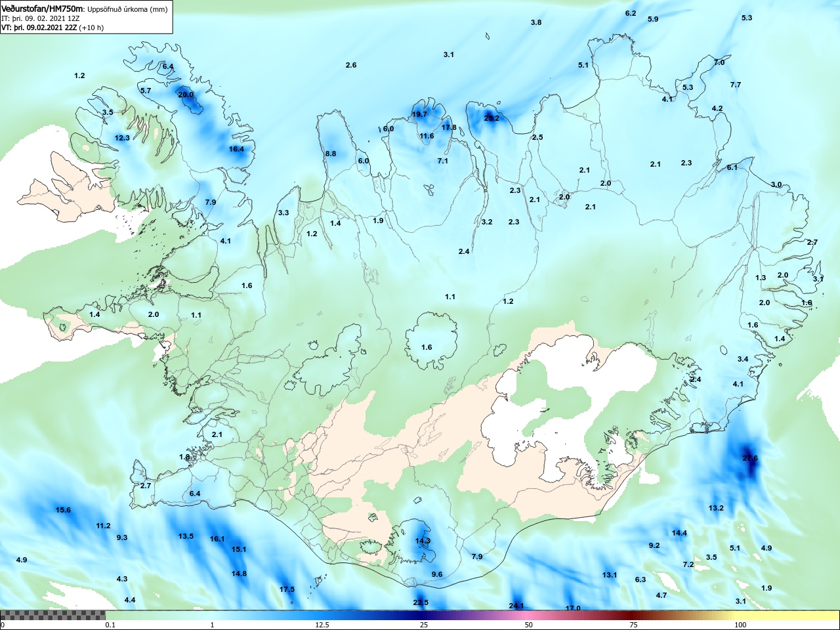Click the VT valid time 22Z line
The image size is (840, 630).
click(52, 28)
